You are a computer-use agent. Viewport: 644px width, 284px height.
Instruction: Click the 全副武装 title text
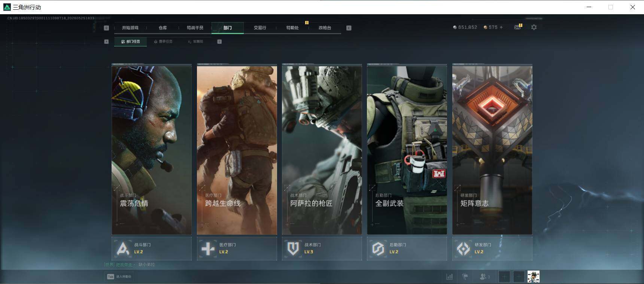coord(389,203)
